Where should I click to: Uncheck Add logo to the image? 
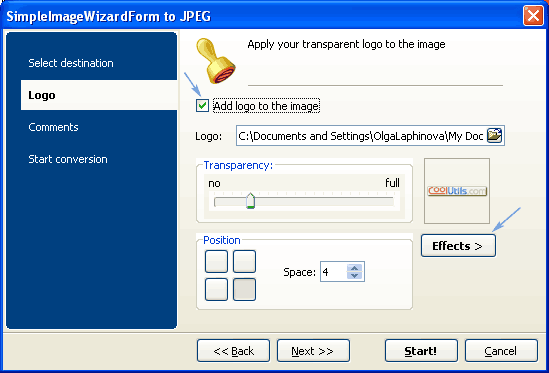coord(202,105)
